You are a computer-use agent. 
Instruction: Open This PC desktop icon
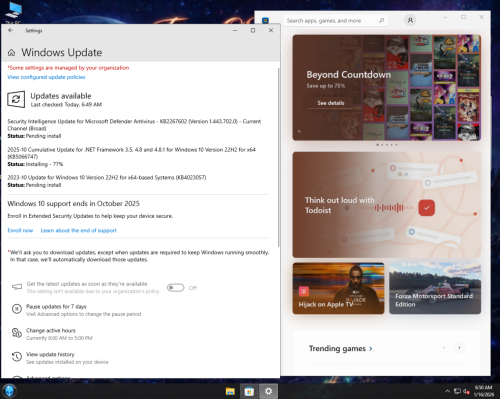click(13, 13)
